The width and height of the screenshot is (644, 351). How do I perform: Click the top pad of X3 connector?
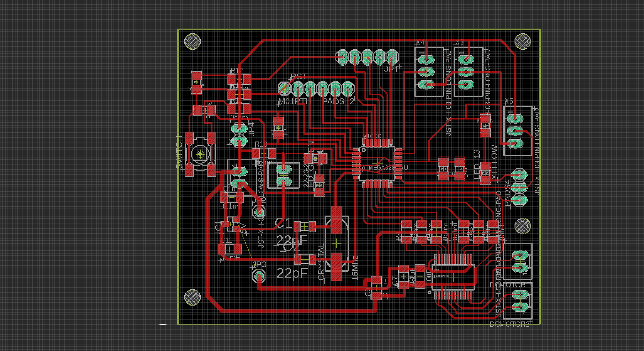(466, 60)
